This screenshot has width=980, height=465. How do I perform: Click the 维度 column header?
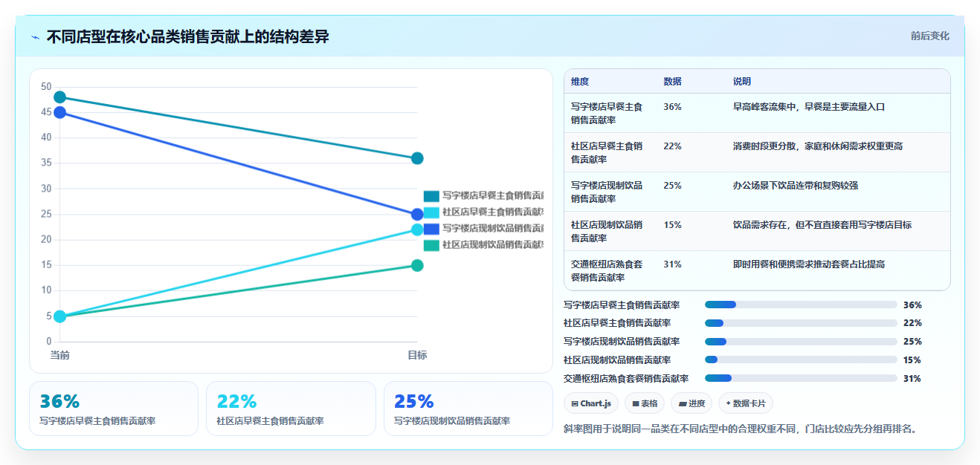click(580, 82)
